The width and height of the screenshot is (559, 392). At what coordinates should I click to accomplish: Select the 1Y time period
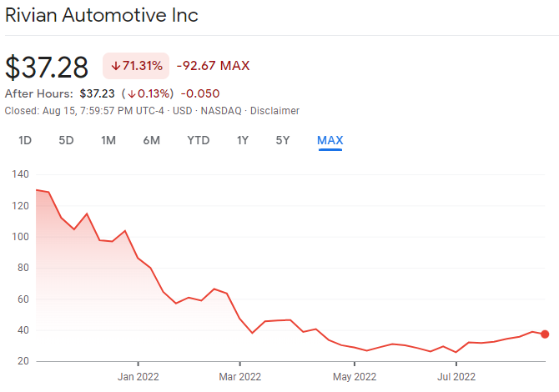tap(243, 140)
